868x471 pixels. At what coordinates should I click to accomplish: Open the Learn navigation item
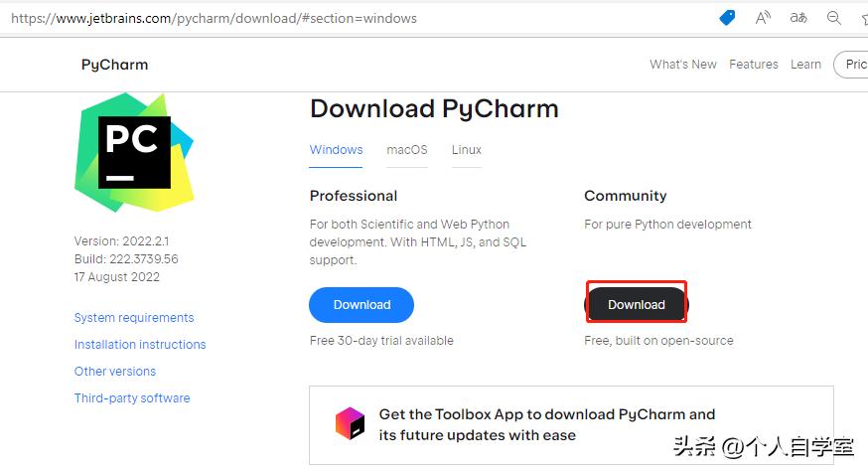pos(805,65)
